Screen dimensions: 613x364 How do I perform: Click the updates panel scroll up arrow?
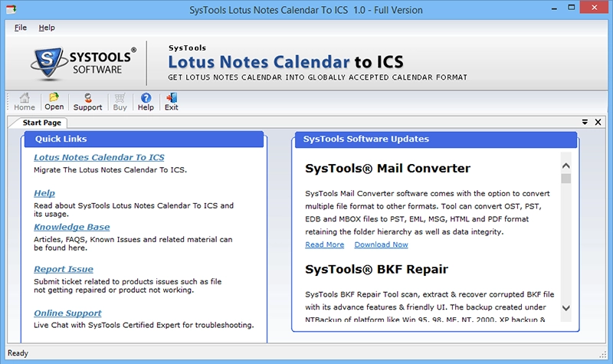tap(565, 166)
